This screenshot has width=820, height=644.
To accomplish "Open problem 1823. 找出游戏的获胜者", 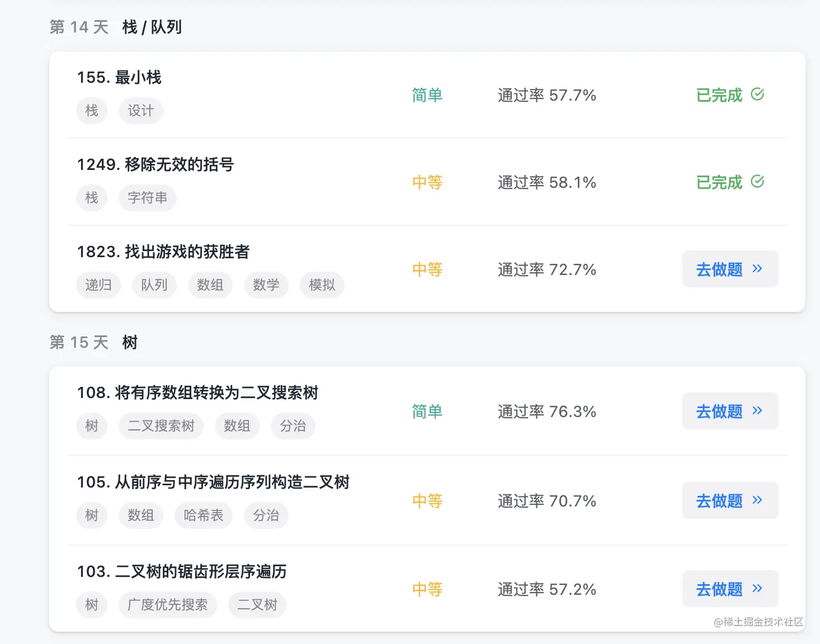I will click(163, 252).
